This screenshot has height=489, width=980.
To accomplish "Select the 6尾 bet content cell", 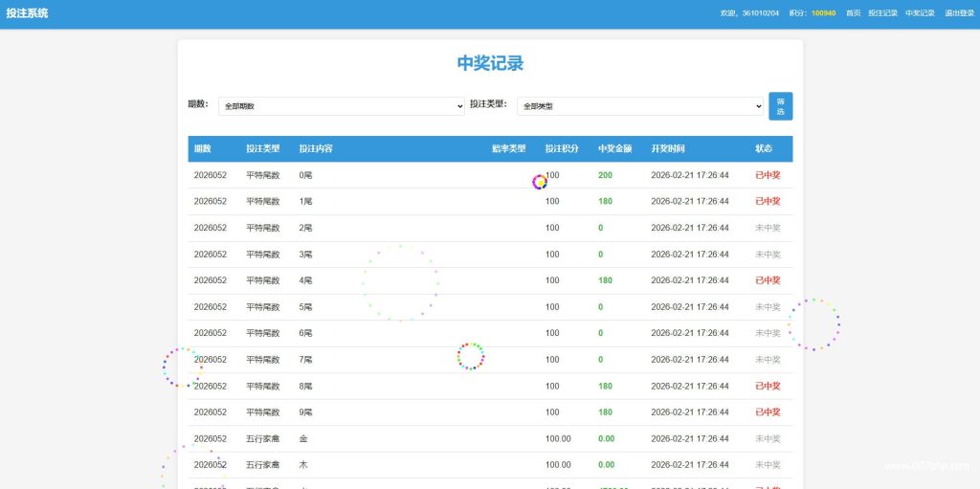I will click(x=305, y=333).
